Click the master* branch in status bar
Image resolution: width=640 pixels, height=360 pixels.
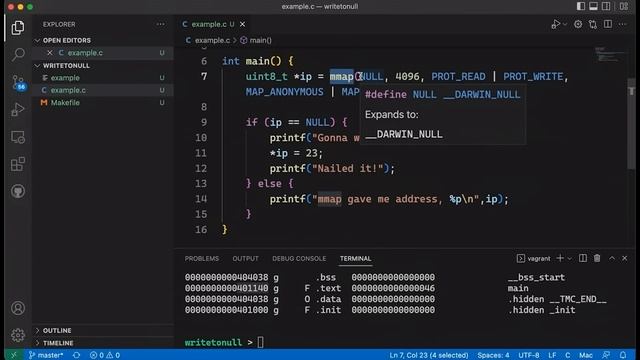(46, 355)
